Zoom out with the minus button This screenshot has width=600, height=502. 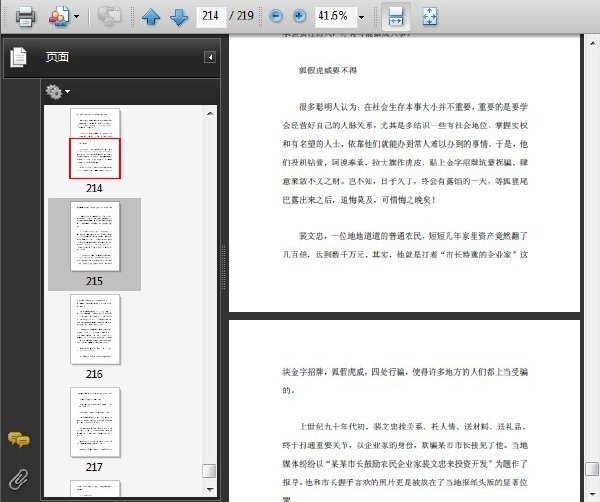276,16
